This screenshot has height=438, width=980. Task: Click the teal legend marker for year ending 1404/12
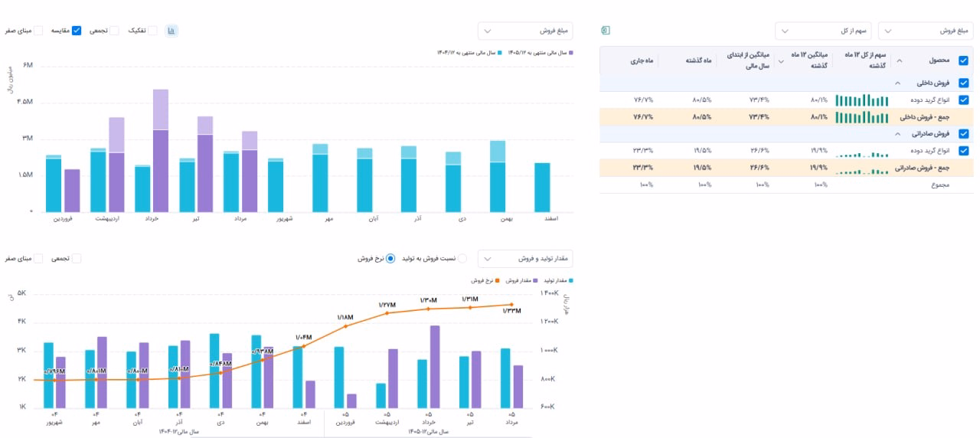[x=500, y=53]
